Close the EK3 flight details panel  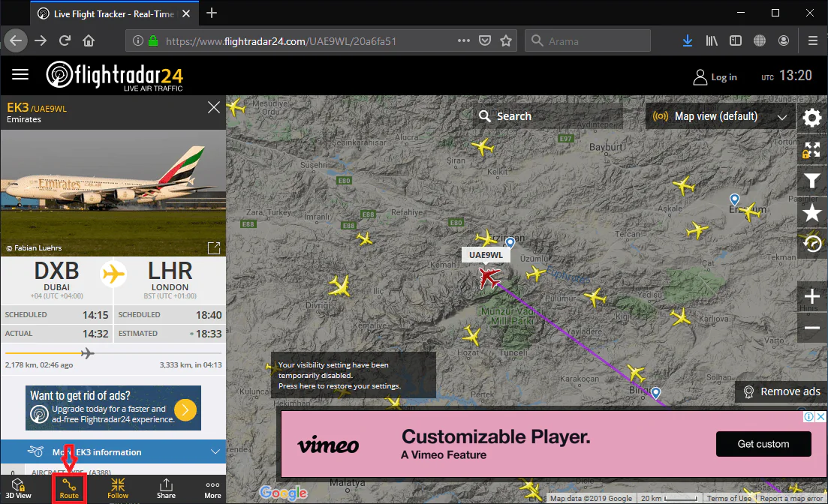(213, 108)
